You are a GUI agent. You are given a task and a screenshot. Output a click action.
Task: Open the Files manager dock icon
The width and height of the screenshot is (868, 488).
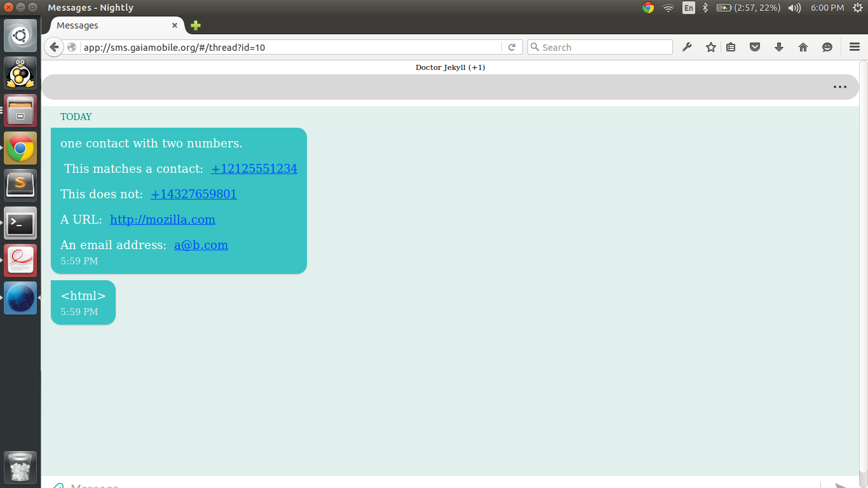20,111
